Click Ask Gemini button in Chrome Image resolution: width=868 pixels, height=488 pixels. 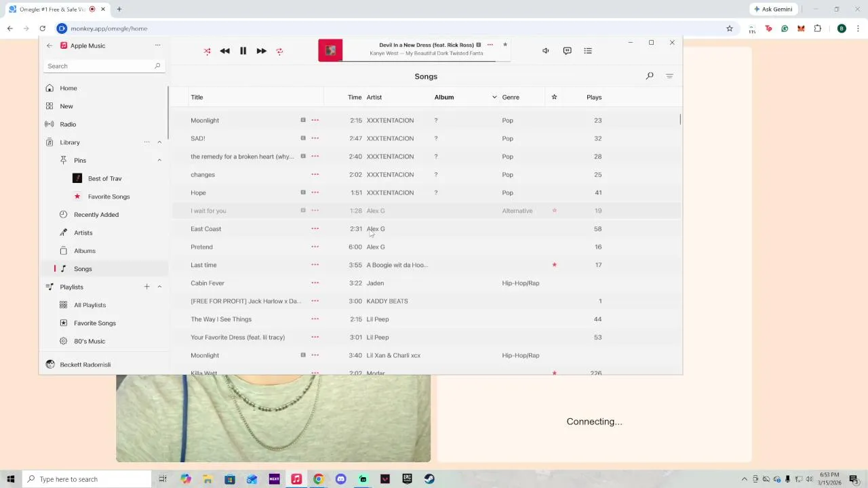coord(773,9)
